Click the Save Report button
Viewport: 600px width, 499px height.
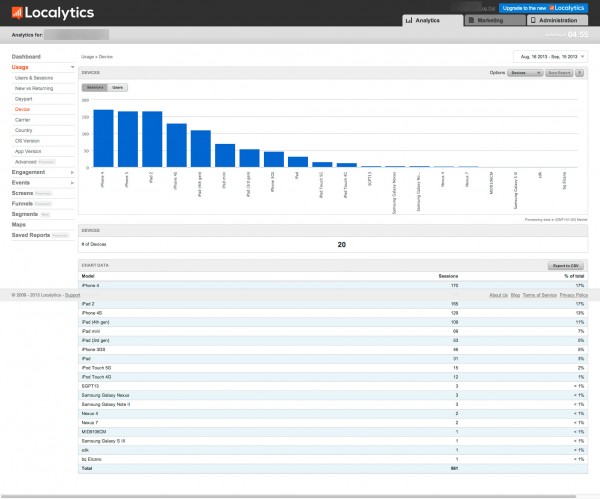pos(559,73)
